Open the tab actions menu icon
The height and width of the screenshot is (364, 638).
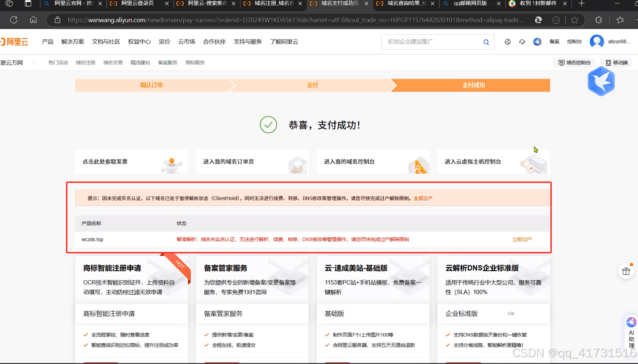pyautogui.click(x=28, y=3)
